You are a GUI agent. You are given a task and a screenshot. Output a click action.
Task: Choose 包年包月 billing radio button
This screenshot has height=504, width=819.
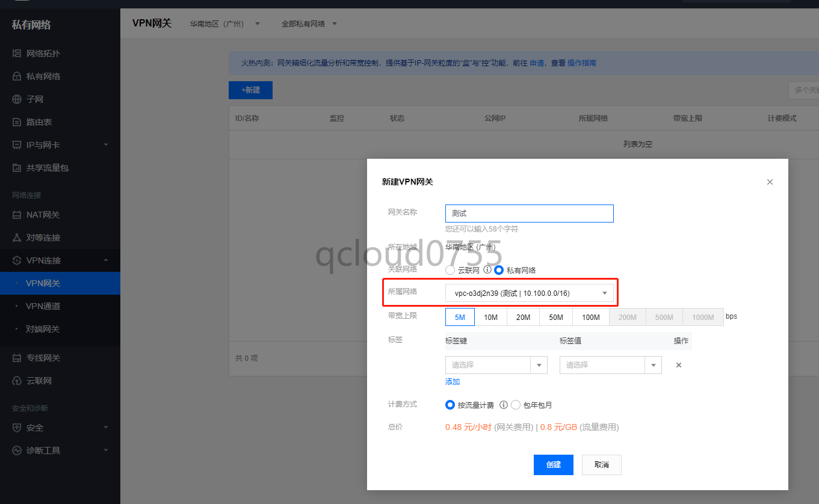coord(516,405)
